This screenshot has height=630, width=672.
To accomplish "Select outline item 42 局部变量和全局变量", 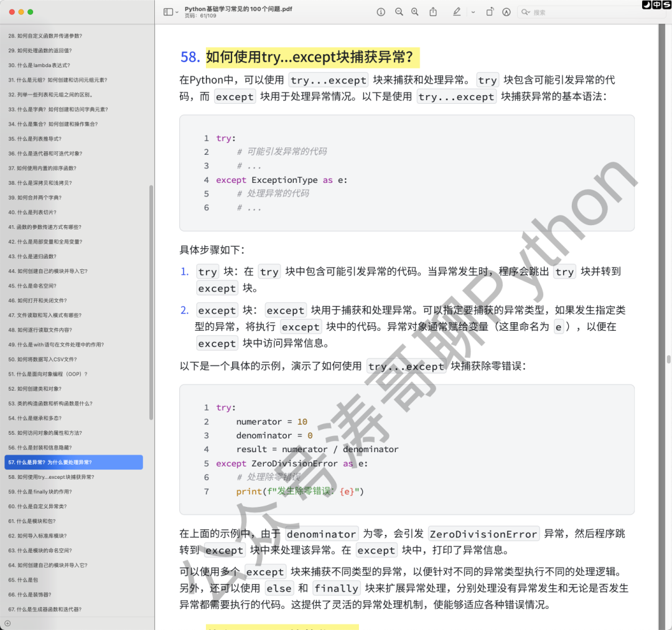I will click(x=45, y=242).
